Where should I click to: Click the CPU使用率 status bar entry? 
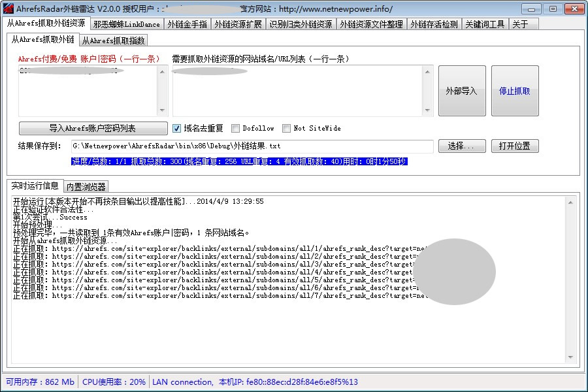(x=114, y=382)
